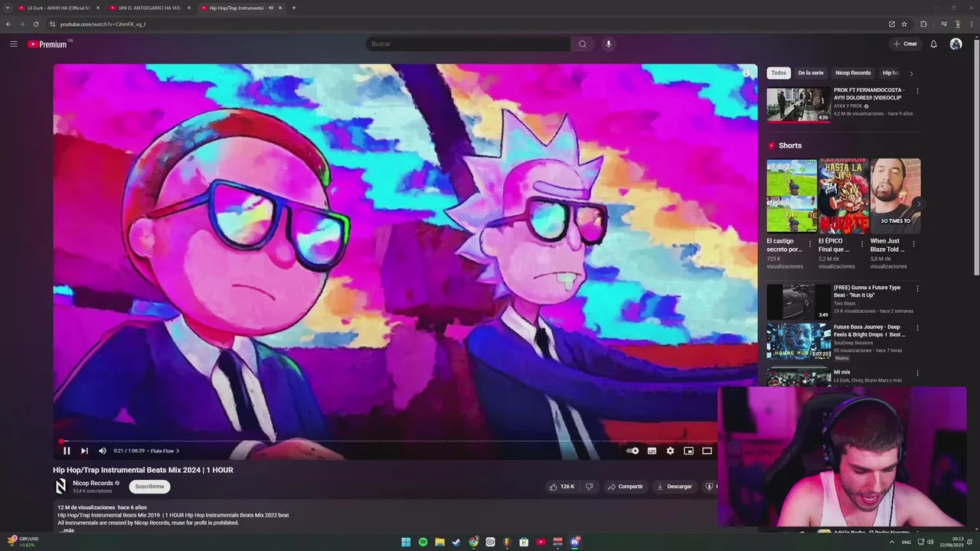
Task: Open options for Future Bass Journey video
Action: pos(917,328)
